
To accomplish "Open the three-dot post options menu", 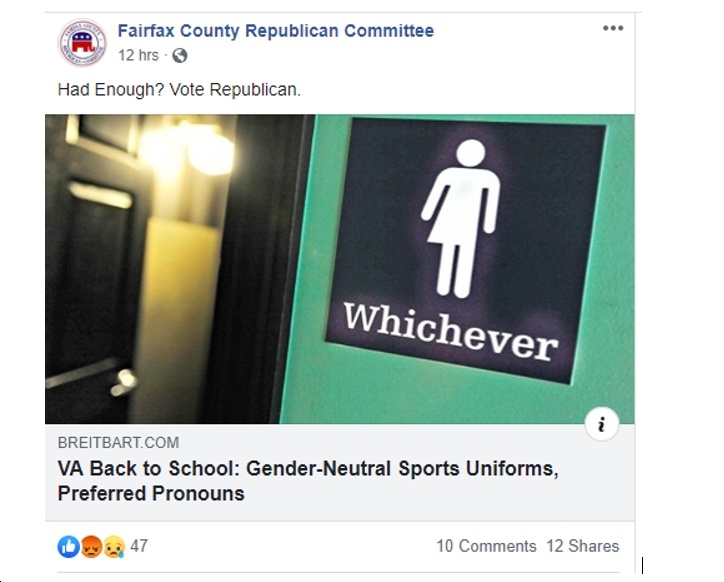I will click(613, 28).
